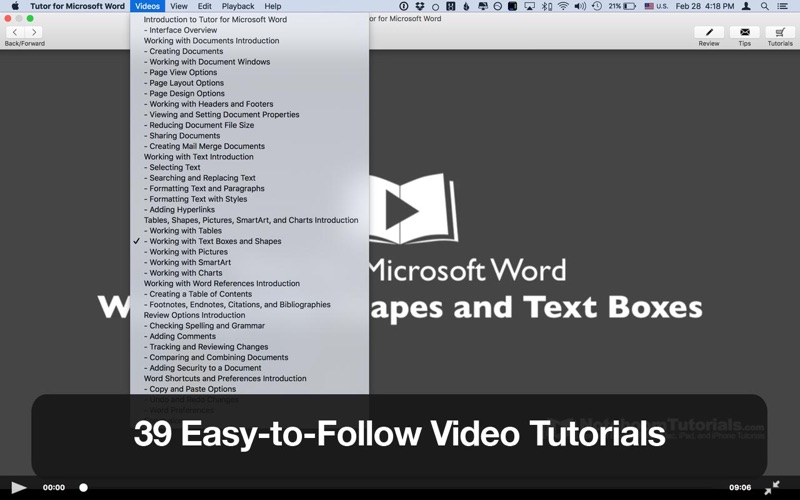Viewport: 800px width, 500px height.
Task: Go forward with the right arrow button
Action: (x=34, y=32)
